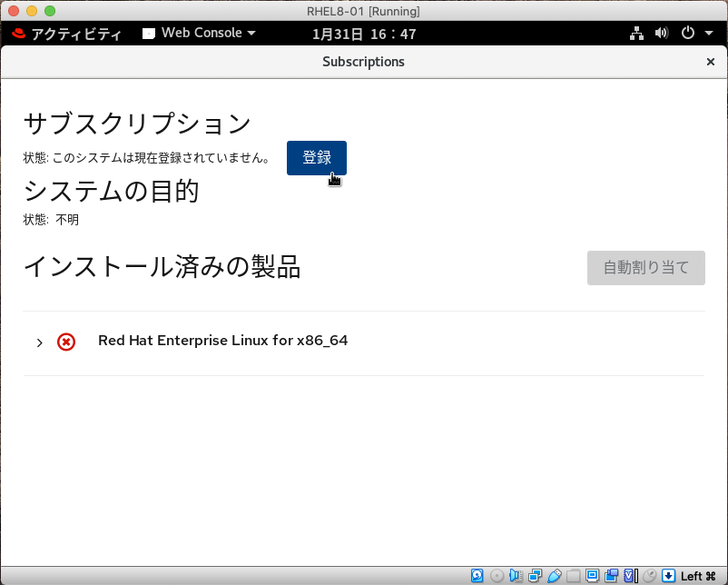
Task: Open the system menu dropdown arrow in top bar
Action: pyautogui.click(x=707, y=33)
